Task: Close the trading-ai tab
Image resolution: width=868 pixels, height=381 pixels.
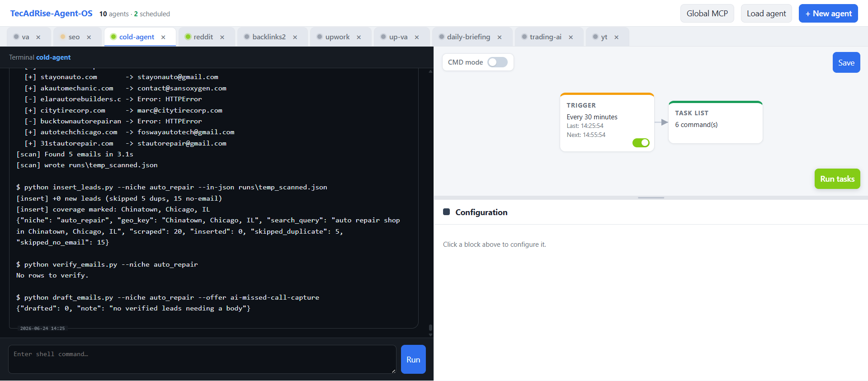Action: [x=571, y=38]
